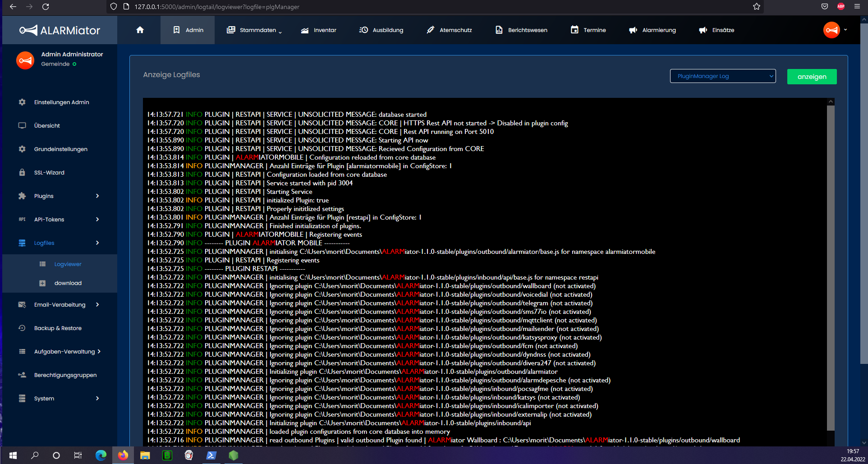The image size is (868, 464).
Task: Click the home icon in the navbar
Action: (x=140, y=30)
